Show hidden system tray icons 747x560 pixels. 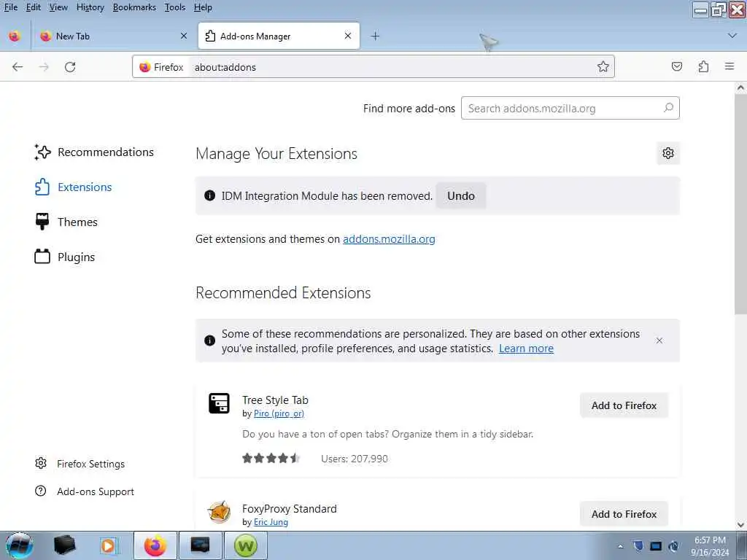click(620, 546)
